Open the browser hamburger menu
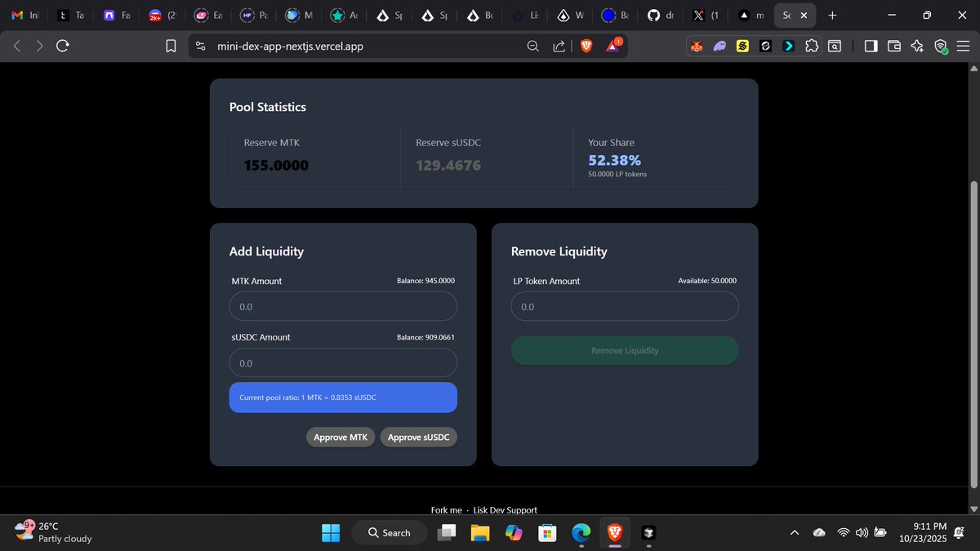The width and height of the screenshot is (980, 551). (964, 47)
